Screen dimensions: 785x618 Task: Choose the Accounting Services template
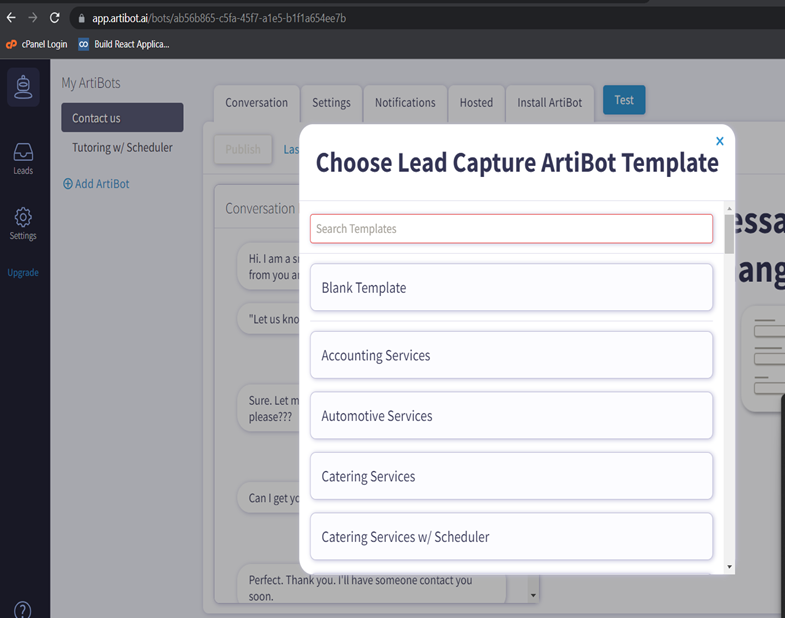511,356
